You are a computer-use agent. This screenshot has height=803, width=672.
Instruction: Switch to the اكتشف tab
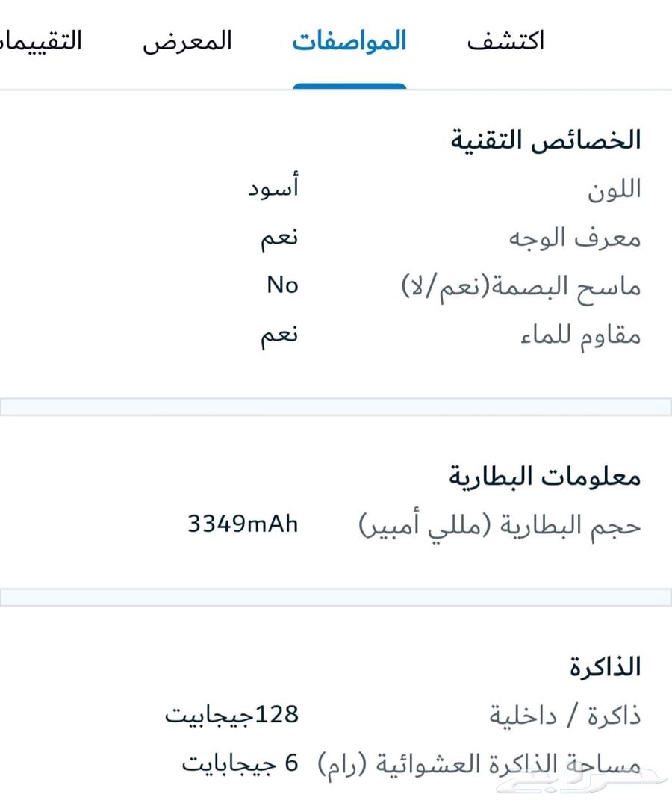point(508,41)
